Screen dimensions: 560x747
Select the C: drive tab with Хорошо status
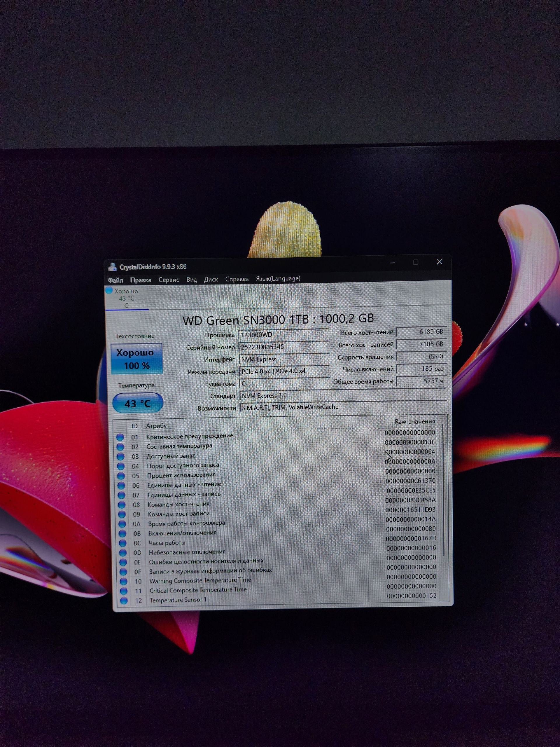pos(127,298)
